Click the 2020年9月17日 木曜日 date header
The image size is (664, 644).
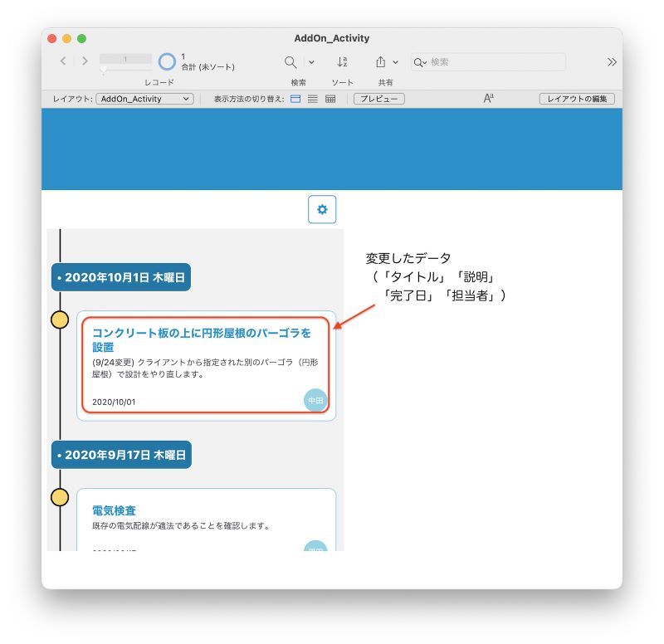[x=121, y=455]
